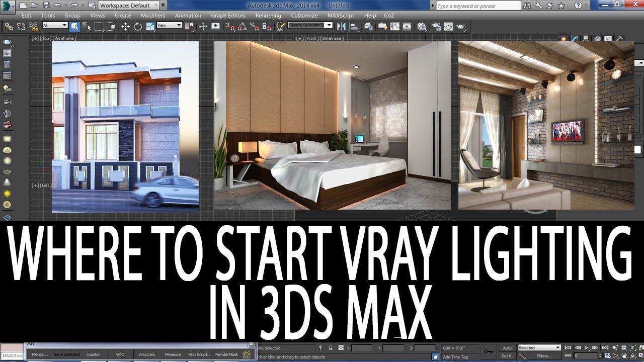
Task: Toggle the Selection Lock padlock
Action: tap(331, 347)
